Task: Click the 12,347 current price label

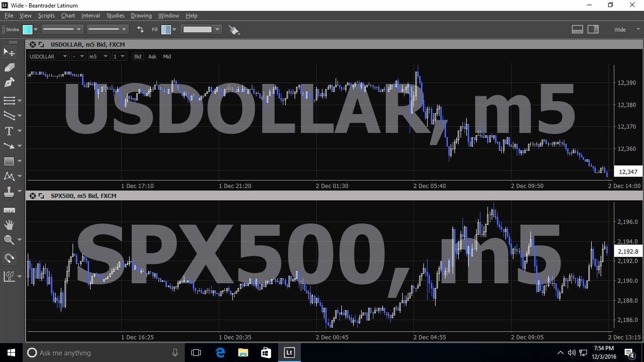Action: [x=628, y=172]
